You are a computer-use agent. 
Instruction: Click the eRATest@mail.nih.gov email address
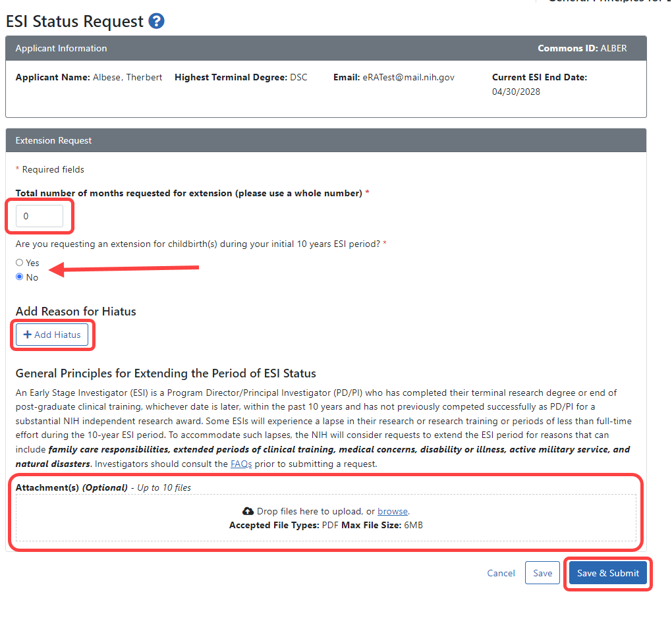[407, 77]
